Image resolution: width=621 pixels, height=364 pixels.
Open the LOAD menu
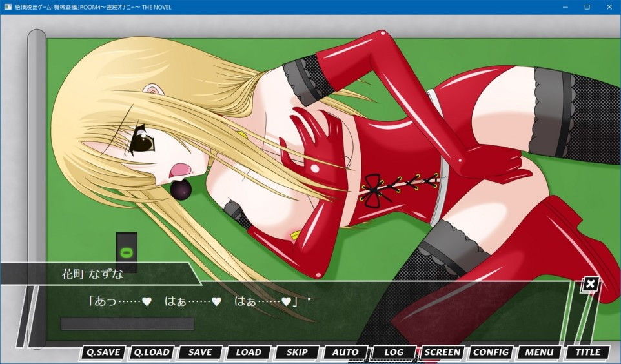(x=249, y=352)
